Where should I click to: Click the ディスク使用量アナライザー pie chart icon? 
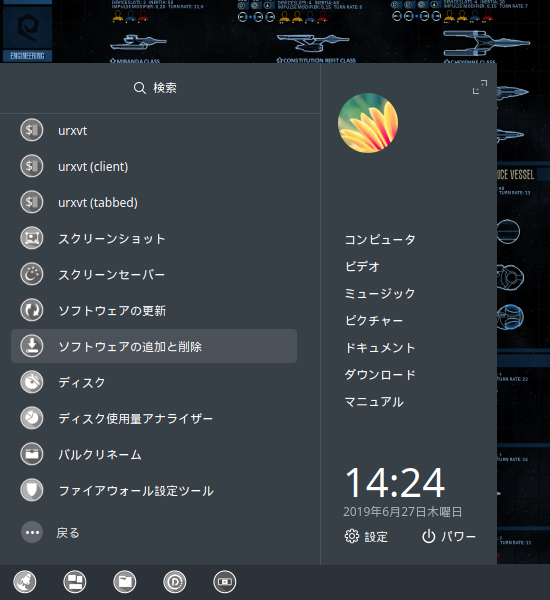click(32, 418)
